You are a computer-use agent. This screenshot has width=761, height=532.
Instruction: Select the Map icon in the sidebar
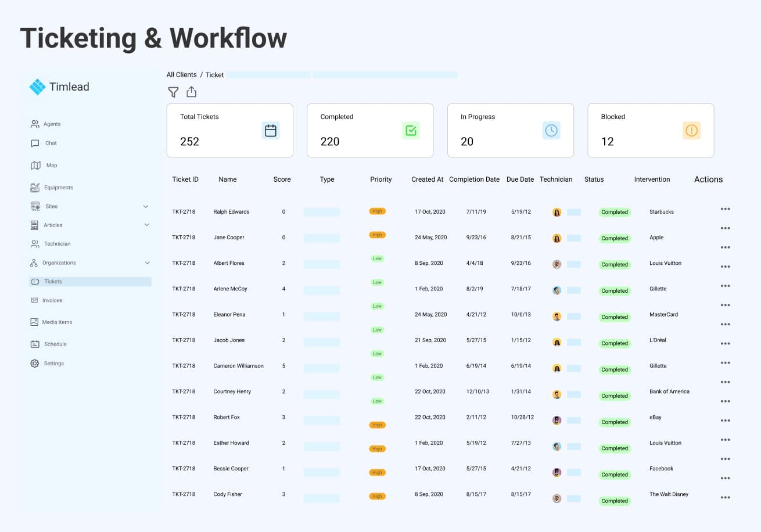(x=36, y=165)
